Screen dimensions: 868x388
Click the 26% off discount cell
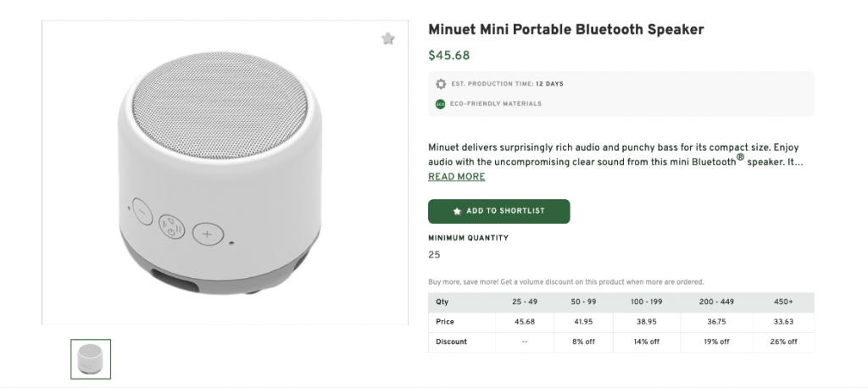(783, 342)
